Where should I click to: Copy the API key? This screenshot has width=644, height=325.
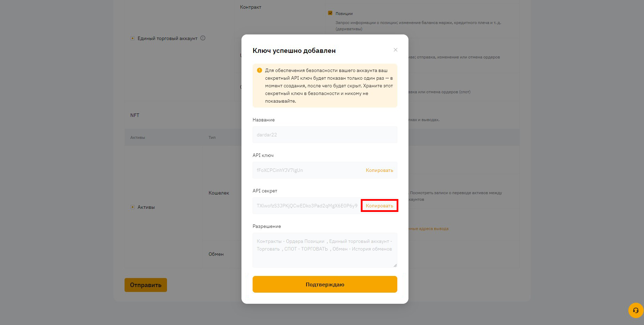(x=379, y=170)
